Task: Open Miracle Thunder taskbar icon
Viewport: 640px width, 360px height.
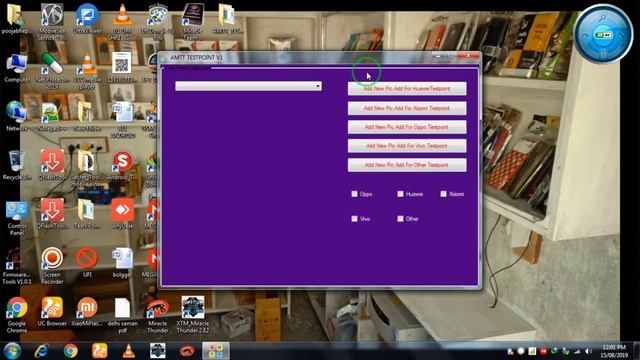Action: click(187, 351)
